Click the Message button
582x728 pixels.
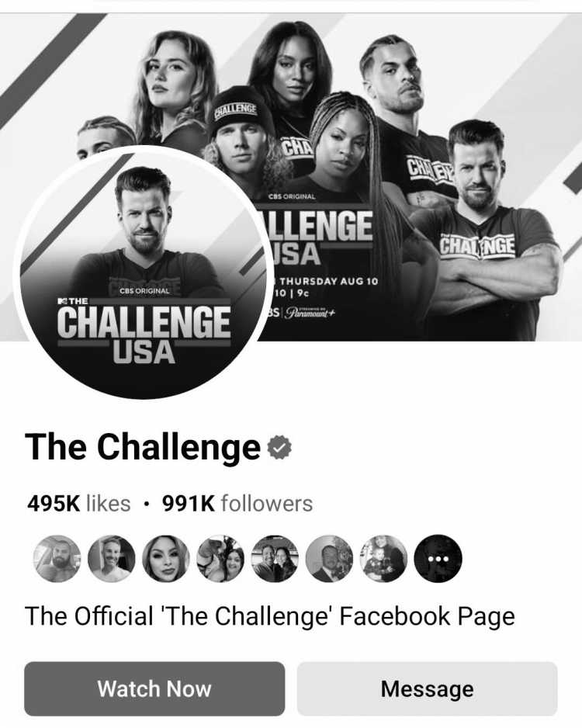coord(427,688)
